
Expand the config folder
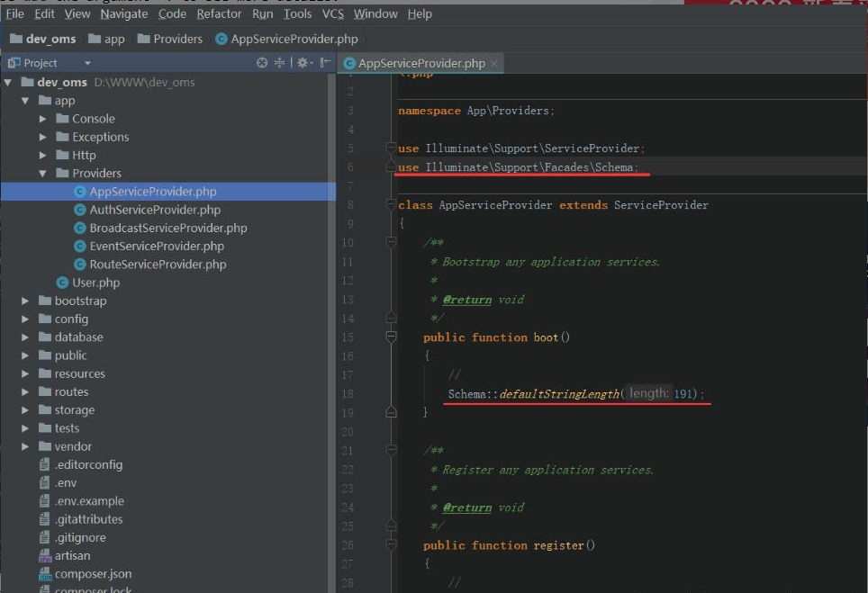(25, 319)
